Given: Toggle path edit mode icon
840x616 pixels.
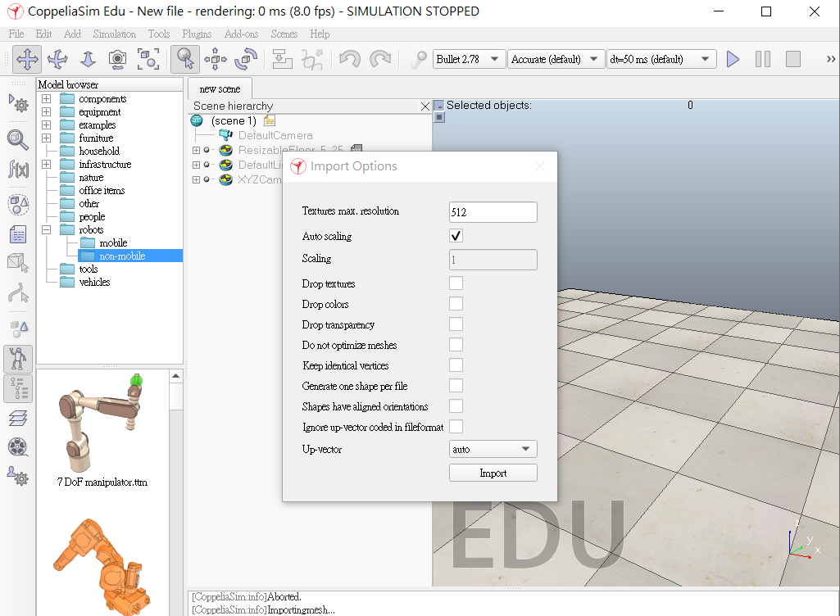Looking at the screenshot, I should [18, 293].
